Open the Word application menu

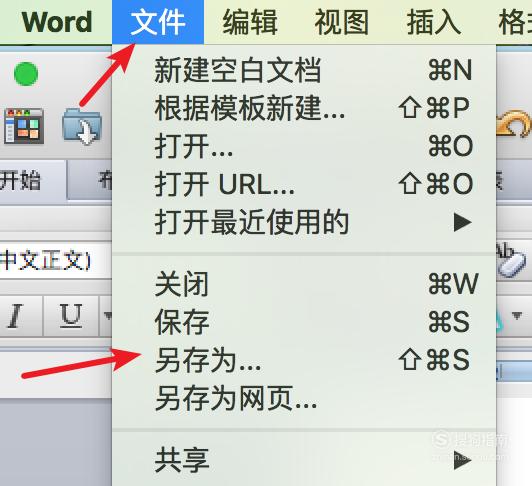coord(57,22)
